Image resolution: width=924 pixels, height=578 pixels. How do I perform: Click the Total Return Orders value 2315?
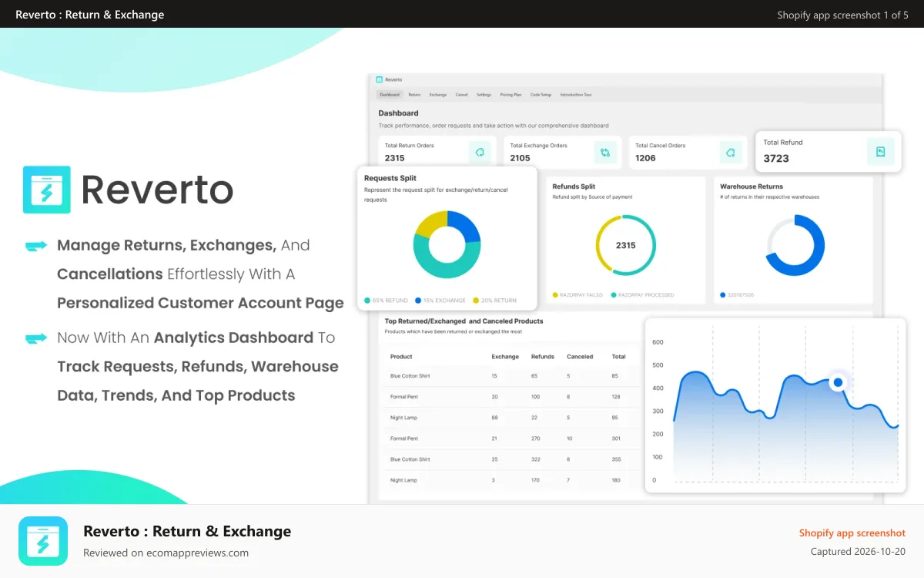coord(394,158)
